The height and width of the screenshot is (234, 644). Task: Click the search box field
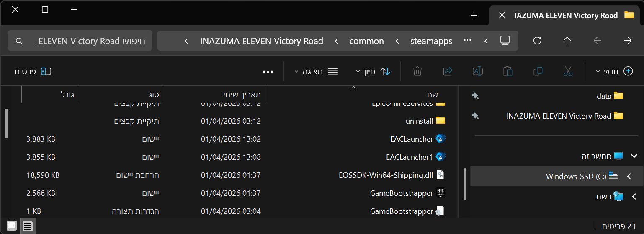80,41
